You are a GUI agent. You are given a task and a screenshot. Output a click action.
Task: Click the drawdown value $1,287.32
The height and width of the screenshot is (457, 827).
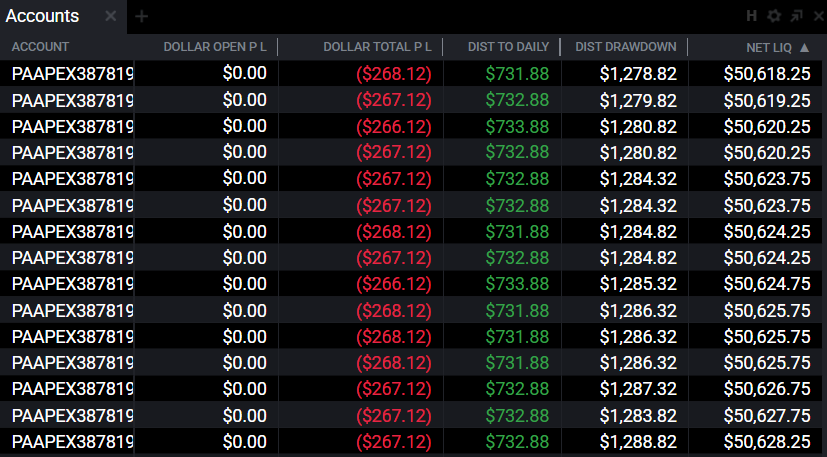638,389
